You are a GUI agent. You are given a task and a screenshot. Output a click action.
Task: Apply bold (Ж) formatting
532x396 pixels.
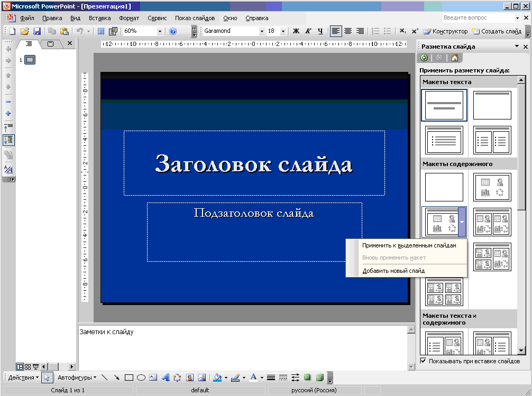[296, 31]
